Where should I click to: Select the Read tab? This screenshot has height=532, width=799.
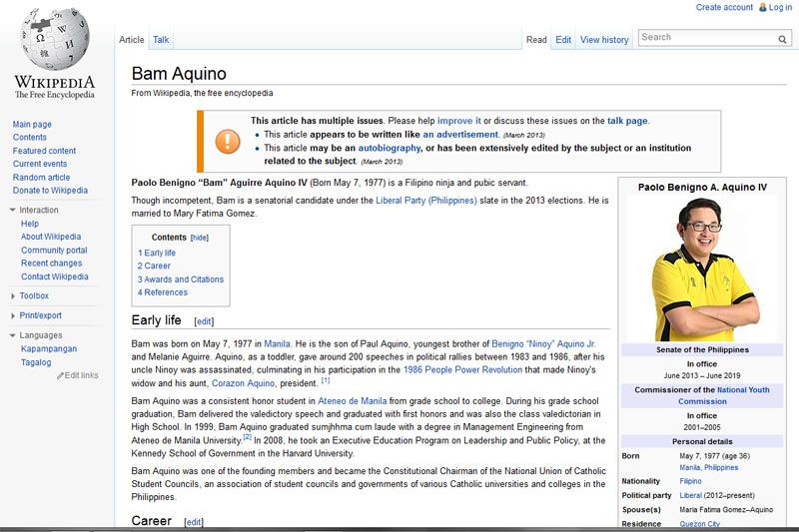coord(536,40)
